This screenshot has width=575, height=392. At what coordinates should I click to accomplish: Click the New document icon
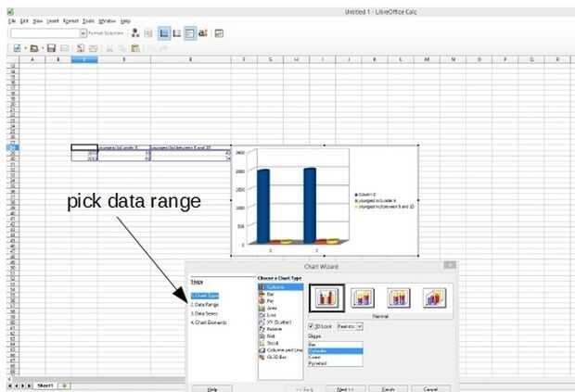[17, 48]
